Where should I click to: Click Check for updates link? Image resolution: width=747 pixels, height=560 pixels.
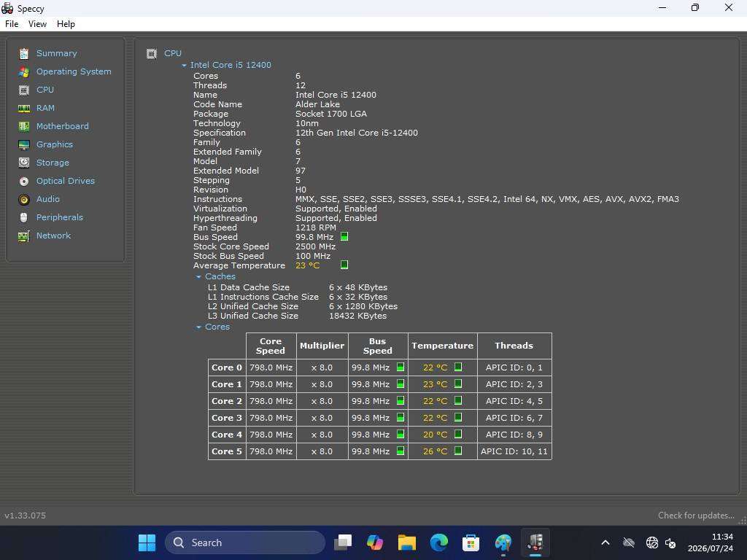pos(696,516)
